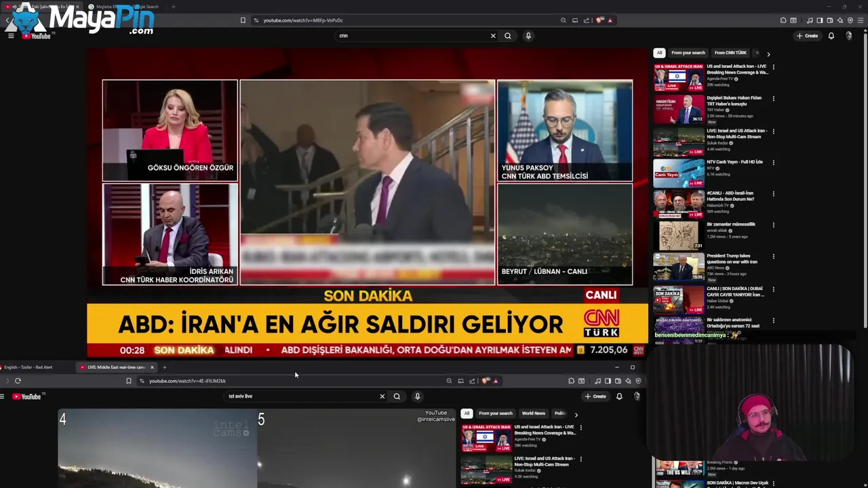This screenshot has width=868, height=488.
Task: Click the Create button in the upper YouTube window
Action: click(x=807, y=36)
